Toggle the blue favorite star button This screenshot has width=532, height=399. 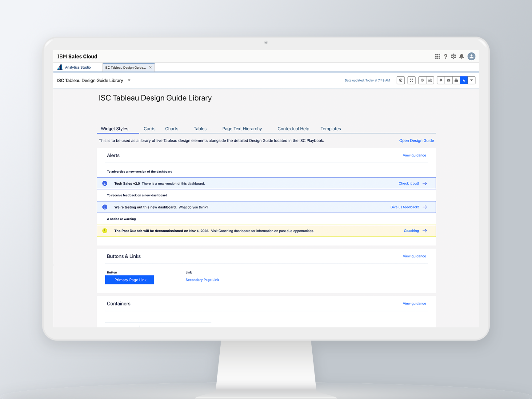[464, 80]
